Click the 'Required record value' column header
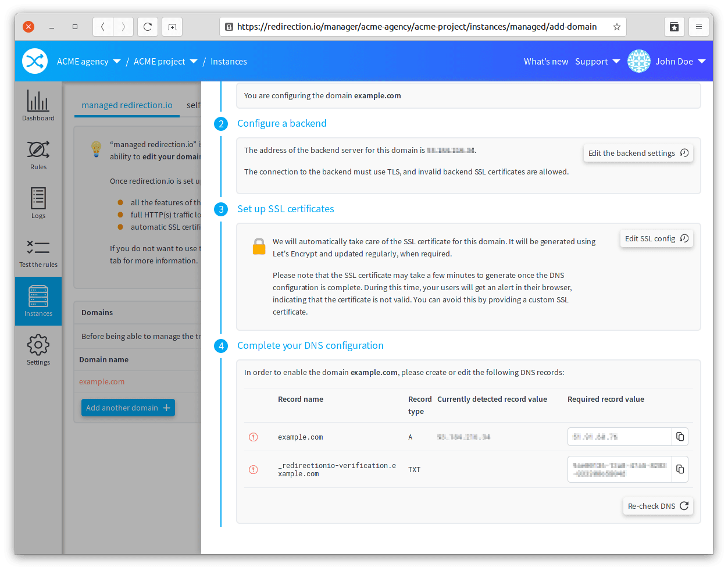This screenshot has width=728, height=571. pos(606,399)
